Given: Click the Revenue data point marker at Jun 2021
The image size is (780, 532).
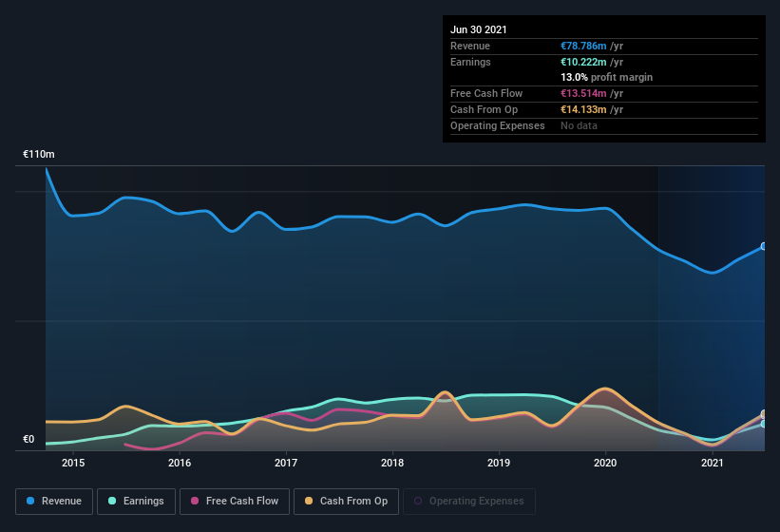Looking at the screenshot, I should coord(764,246).
